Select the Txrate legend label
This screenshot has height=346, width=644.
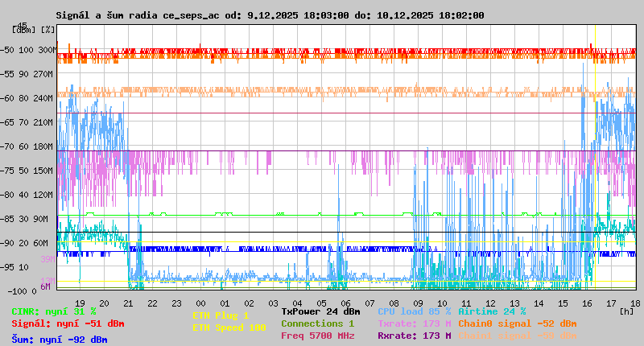pos(414,323)
